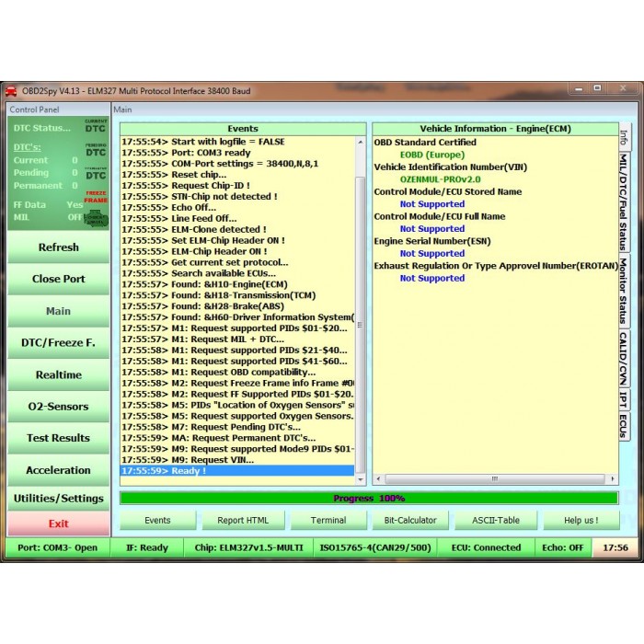644x644 pixels.
Task: Click the green Progress 100% bar
Action: pos(368,498)
